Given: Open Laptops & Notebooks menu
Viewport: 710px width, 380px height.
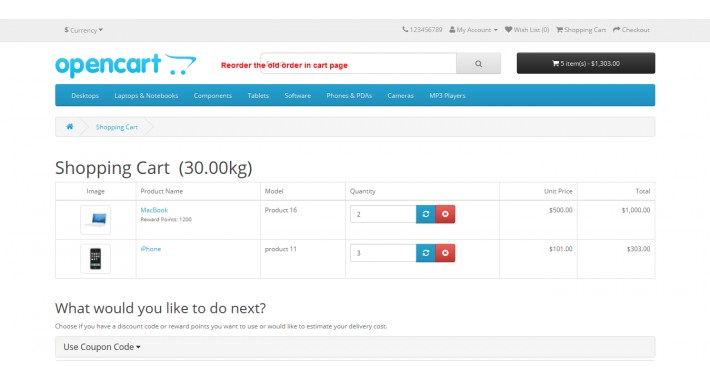Looking at the screenshot, I should tap(146, 96).
